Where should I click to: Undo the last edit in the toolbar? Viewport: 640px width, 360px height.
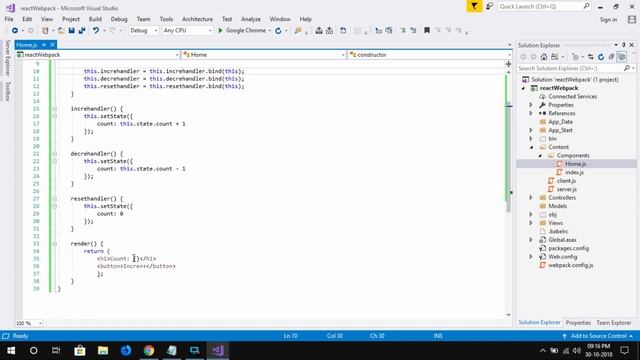point(96,31)
